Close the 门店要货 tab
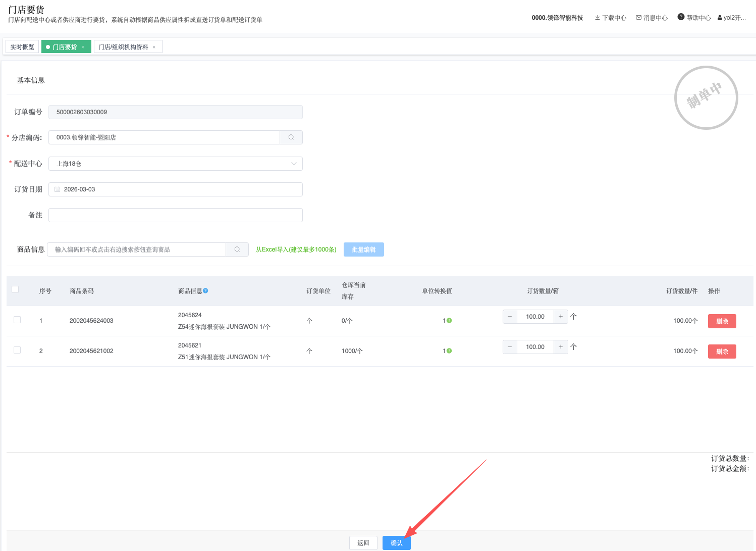 click(83, 47)
